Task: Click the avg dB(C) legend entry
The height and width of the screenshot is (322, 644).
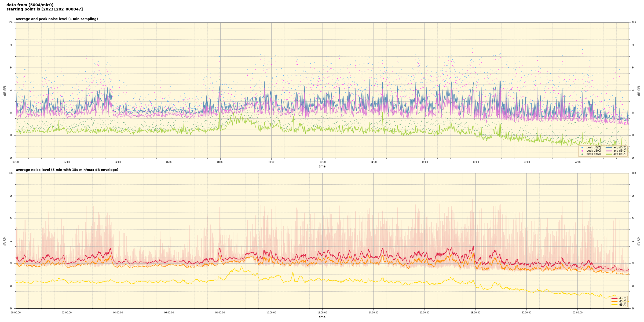Action: pyautogui.click(x=619, y=151)
